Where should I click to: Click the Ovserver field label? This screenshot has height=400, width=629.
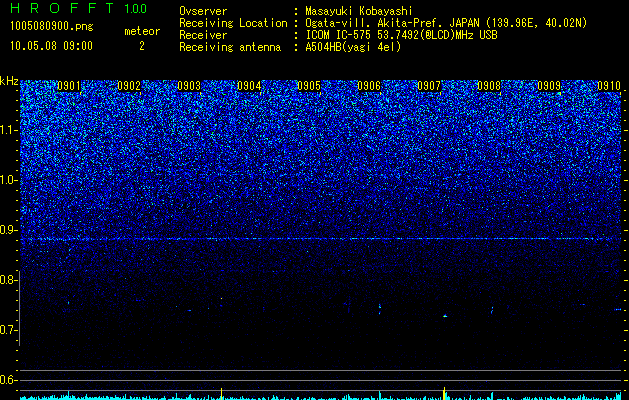coord(203,11)
